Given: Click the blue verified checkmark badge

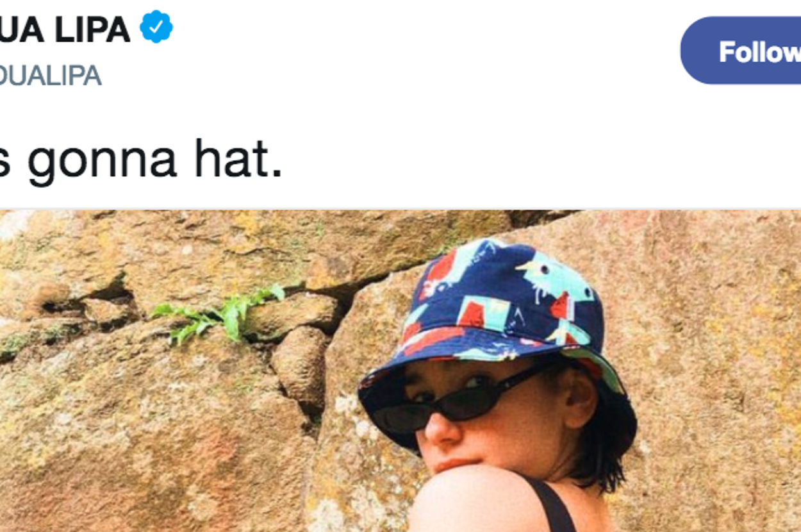Looking at the screenshot, I should (x=156, y=28).
